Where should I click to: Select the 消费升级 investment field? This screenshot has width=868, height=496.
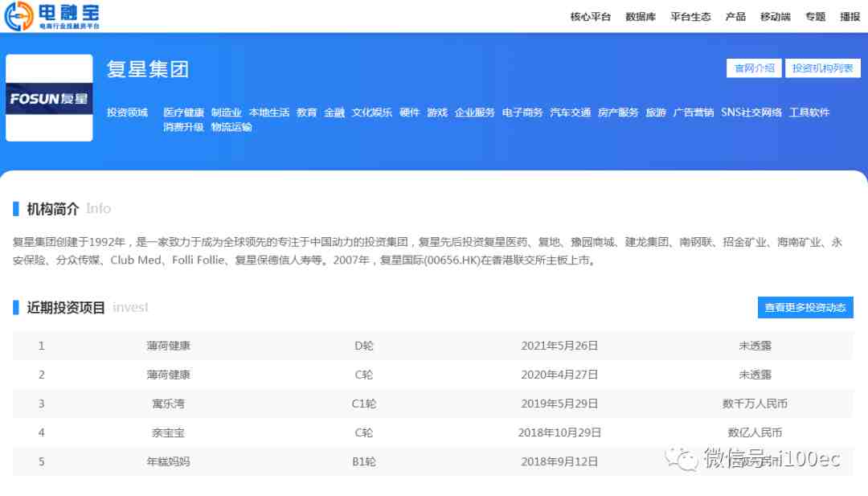(x=184, y=127)
